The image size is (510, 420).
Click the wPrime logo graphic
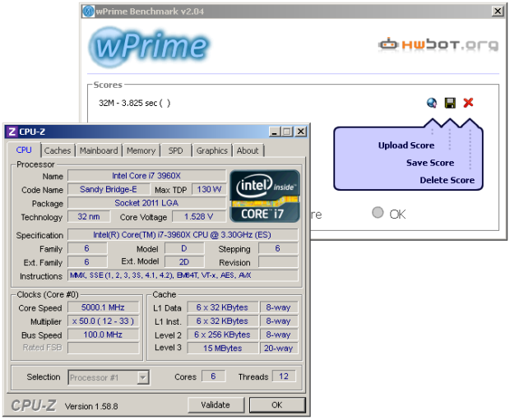coord(149,47)
